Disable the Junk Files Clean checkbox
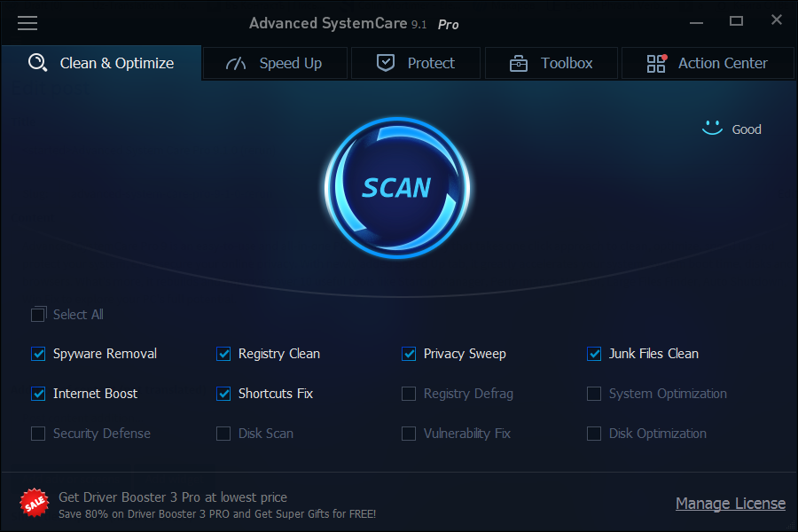 (594, 354)
